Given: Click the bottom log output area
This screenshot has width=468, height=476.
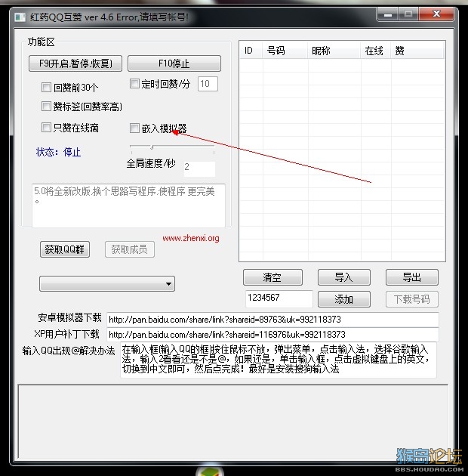Looking at the screenshot, I should click(x=233, y=421).
